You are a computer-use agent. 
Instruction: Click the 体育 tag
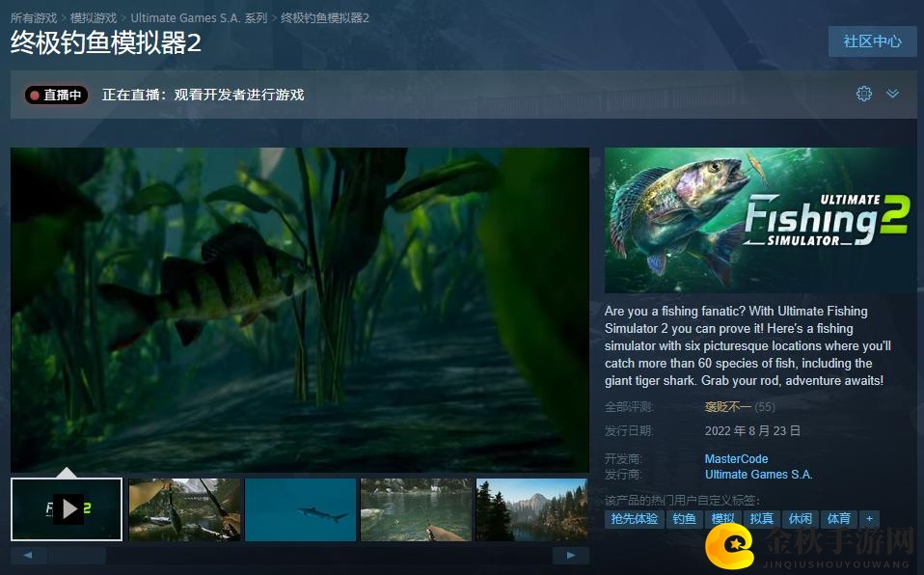tap(838, 519)
